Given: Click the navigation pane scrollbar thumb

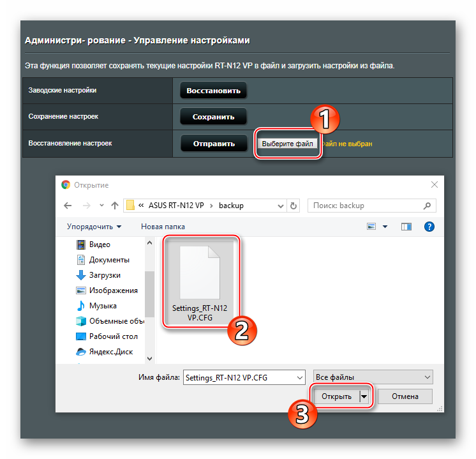Looking at the screenshot, I should pyautogui.click(x=149, y=294).
